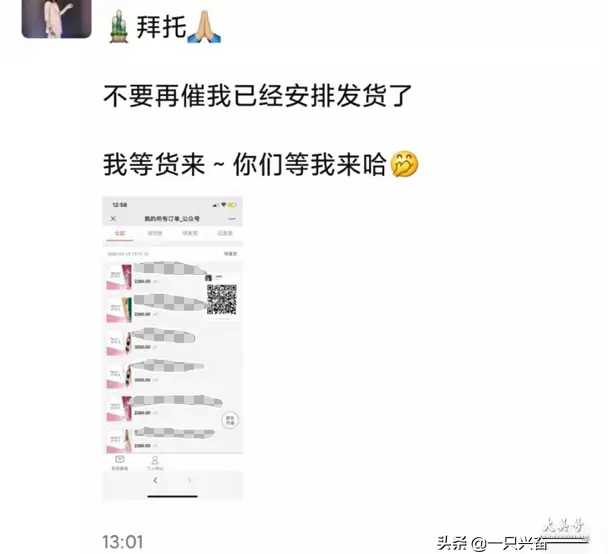This screenshot has height=554, width=608.
Task: Close the orders page with X icon
Action: [113, 219]
